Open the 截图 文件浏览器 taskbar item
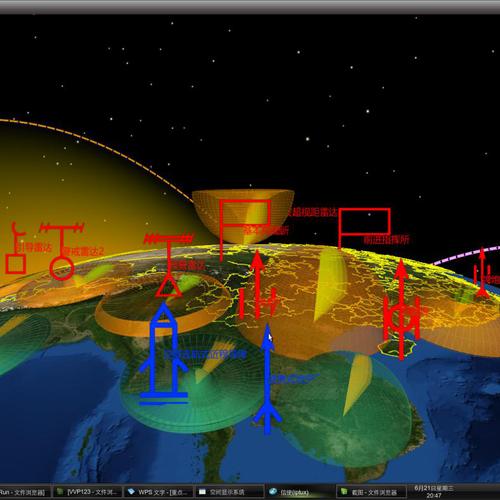 pos(371,492)
